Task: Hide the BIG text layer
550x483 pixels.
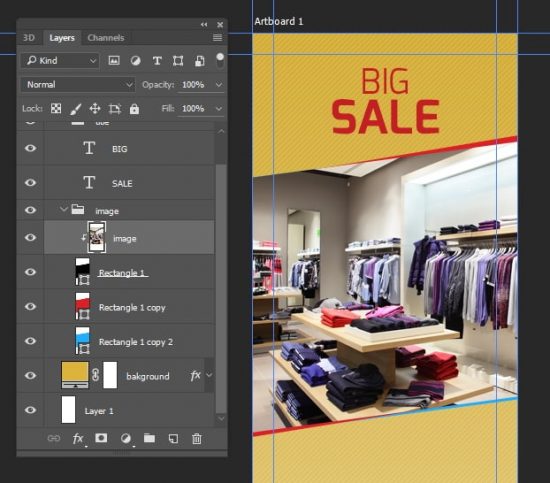Action: coord(31,148)
